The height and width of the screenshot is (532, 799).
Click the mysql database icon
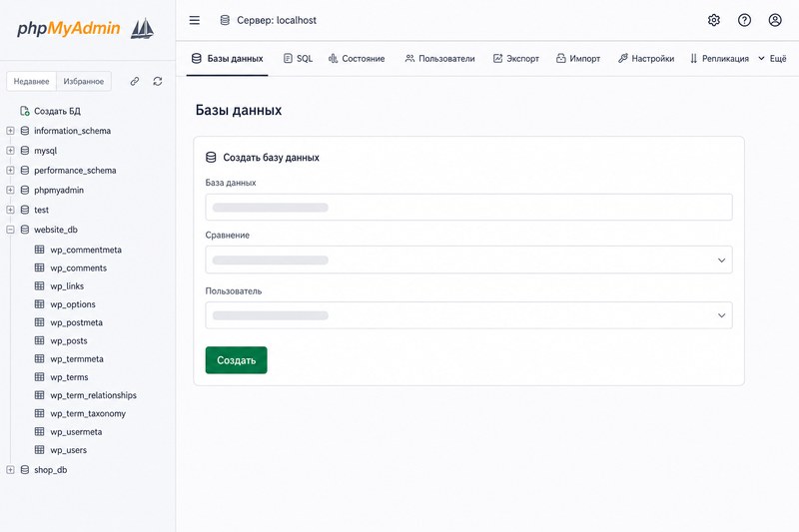[x=24, y=151]
